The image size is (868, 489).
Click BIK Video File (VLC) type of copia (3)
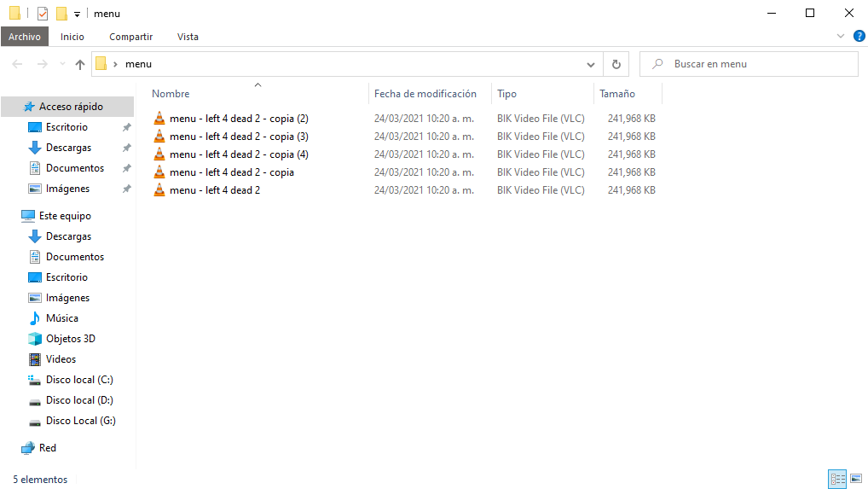pyautogui.click(x=541, y=137)
